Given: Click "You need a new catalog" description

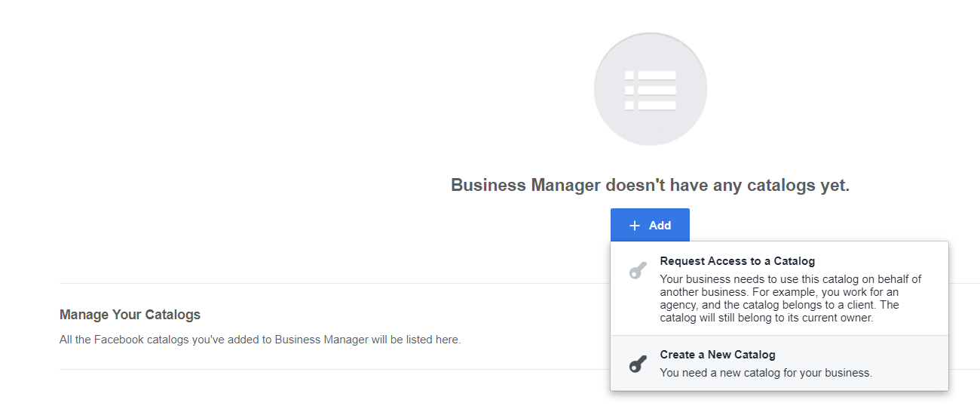Looking at the screenshot, I should pos(765,373).
